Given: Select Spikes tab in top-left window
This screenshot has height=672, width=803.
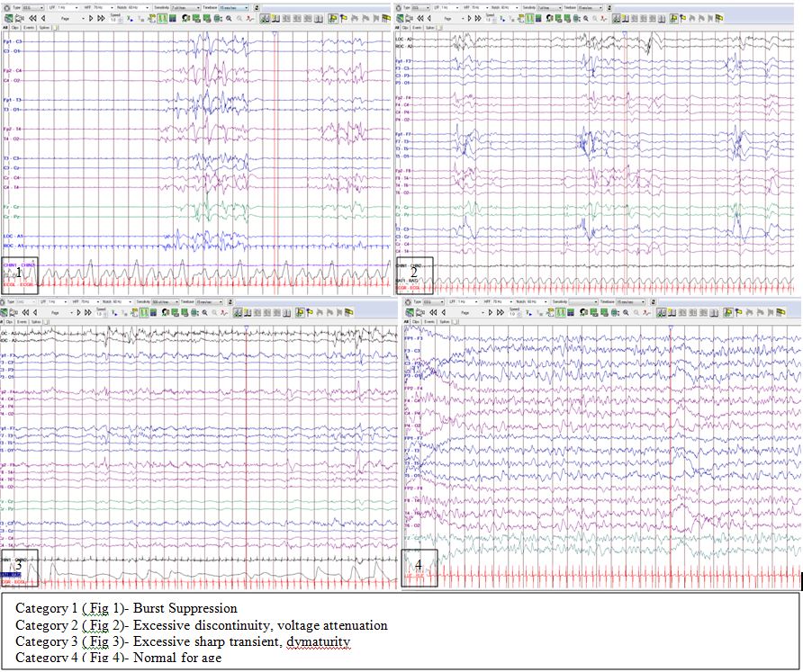Looking at the screenshot, I should coord(44,28).
